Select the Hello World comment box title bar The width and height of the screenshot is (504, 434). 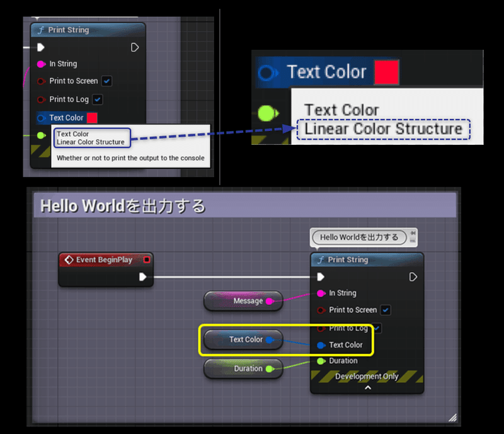tap(244, 206)
